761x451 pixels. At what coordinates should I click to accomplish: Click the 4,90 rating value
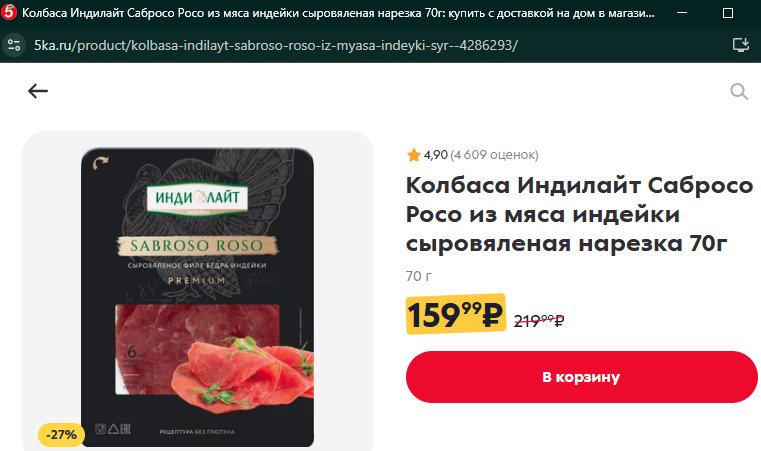pos(435,155)
